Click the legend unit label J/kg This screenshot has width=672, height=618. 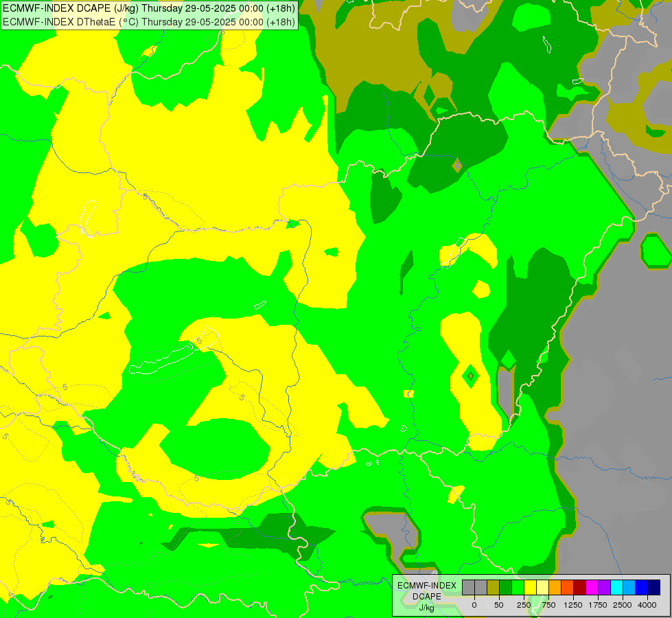pyautogui.click(x=427, y=608)
